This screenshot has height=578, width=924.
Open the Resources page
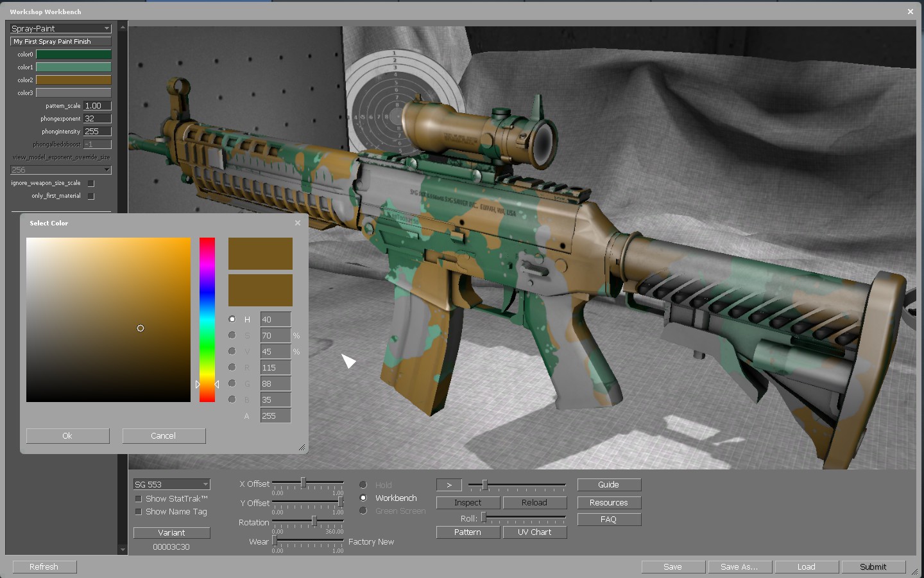click(609, 503)
